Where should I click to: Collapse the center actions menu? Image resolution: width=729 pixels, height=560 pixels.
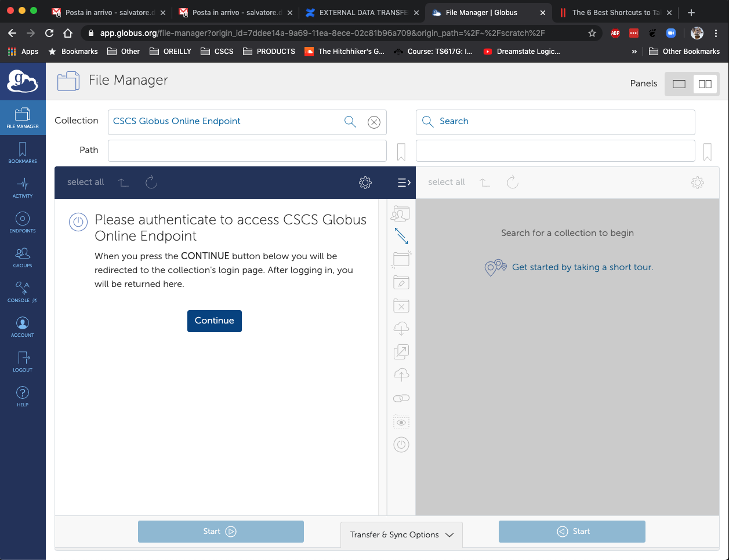click(x=404, y=183)
